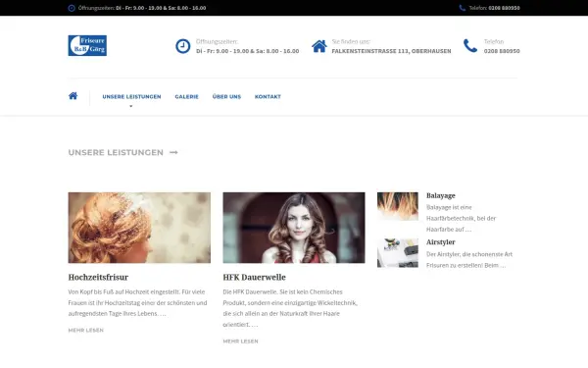This screenshot has height=368, width=588.
Task: Click the header Öffnungszeiten label
Action: click(217, 41)
